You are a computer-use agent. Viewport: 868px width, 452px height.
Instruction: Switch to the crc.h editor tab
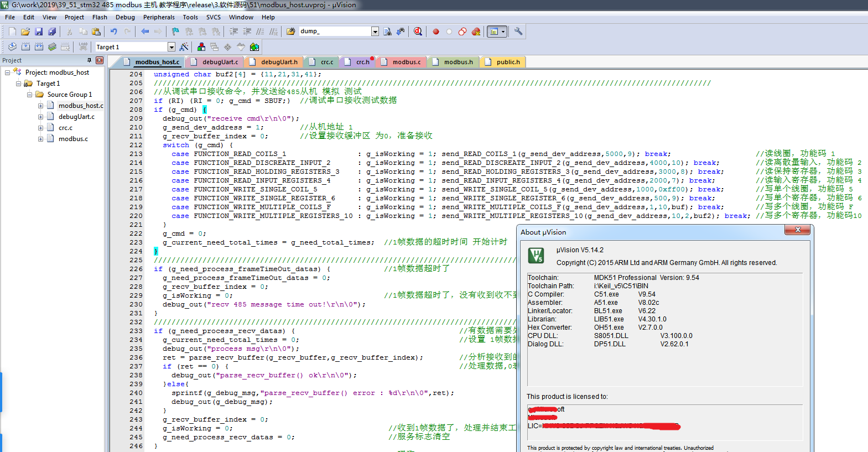pyautogui.click(x=357, y=62)
